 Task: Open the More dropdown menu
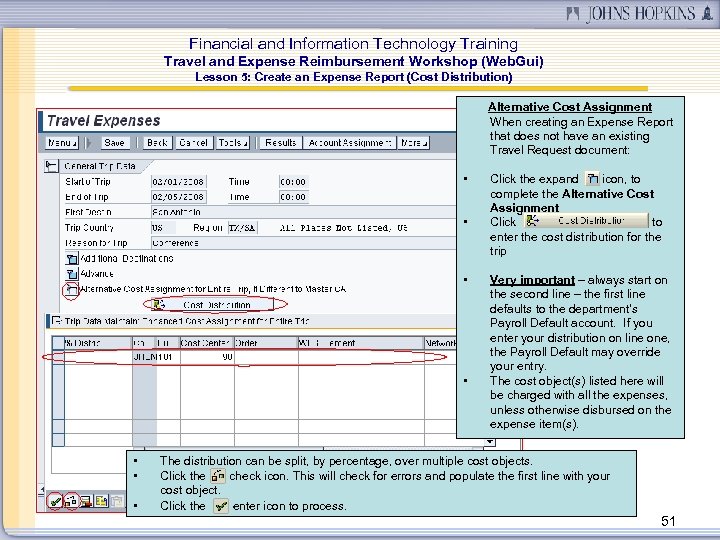413,143
